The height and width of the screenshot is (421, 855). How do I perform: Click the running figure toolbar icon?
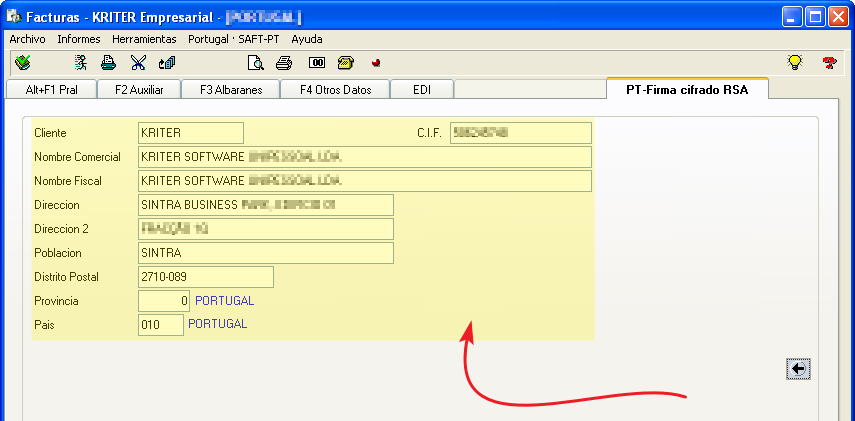tap(81, 63)
